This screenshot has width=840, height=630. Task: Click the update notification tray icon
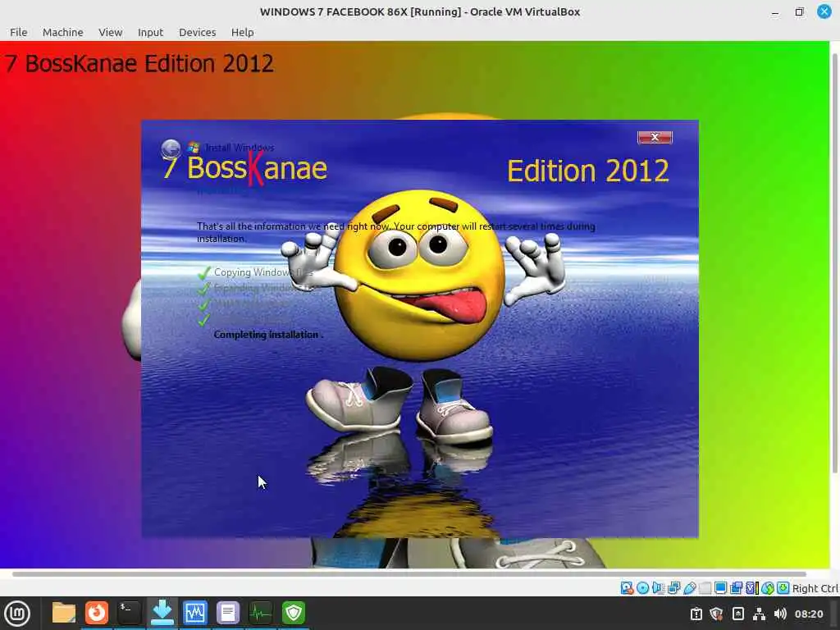696,614
